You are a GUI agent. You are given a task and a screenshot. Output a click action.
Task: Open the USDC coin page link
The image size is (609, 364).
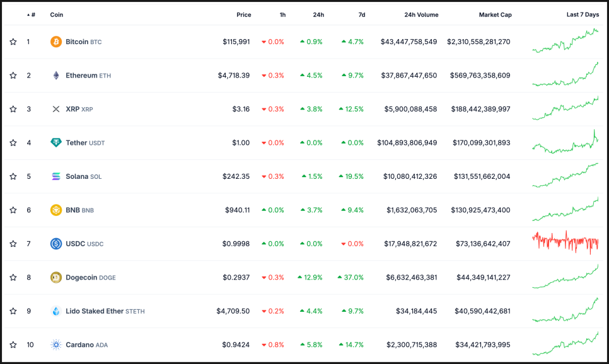click(x=84, y=244)
